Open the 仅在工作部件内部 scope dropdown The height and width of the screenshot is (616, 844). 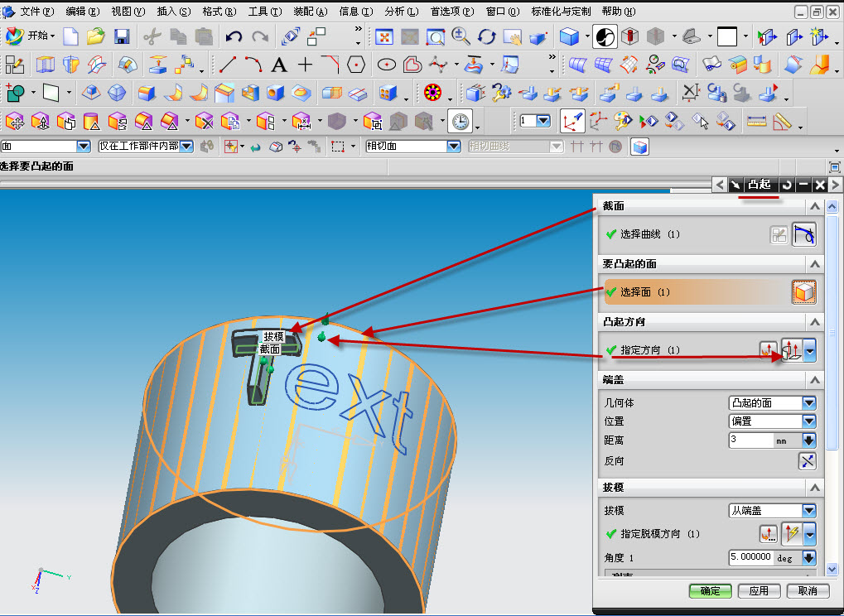[146, 146]
